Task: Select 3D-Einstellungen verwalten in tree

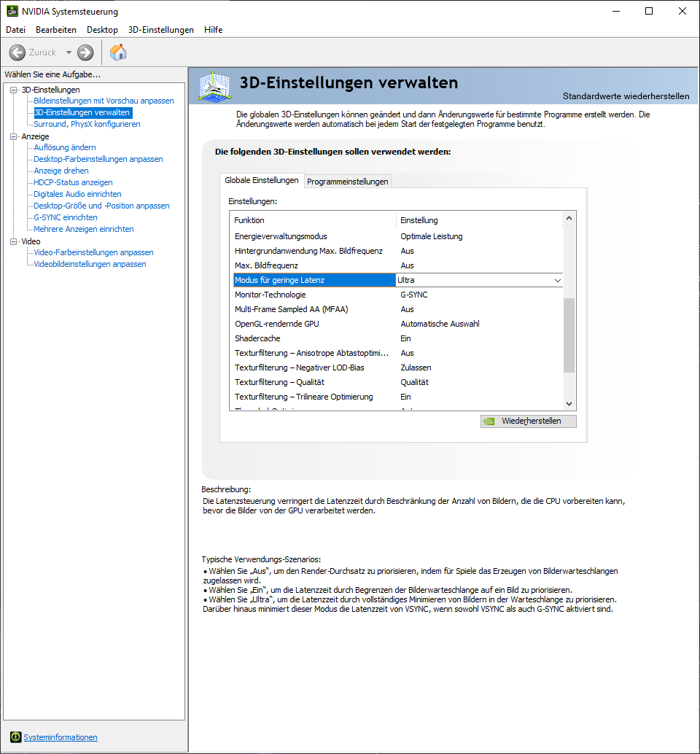Action: pos(82,112)
